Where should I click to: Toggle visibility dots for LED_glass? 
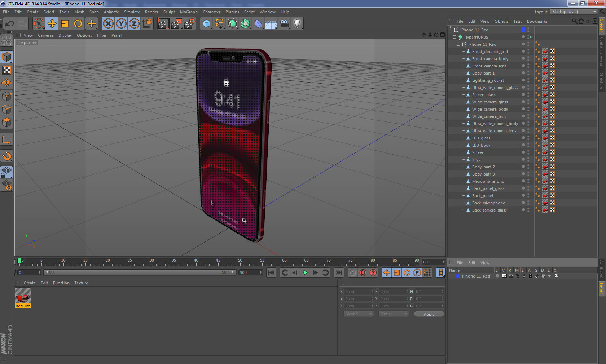click(528, 138)
